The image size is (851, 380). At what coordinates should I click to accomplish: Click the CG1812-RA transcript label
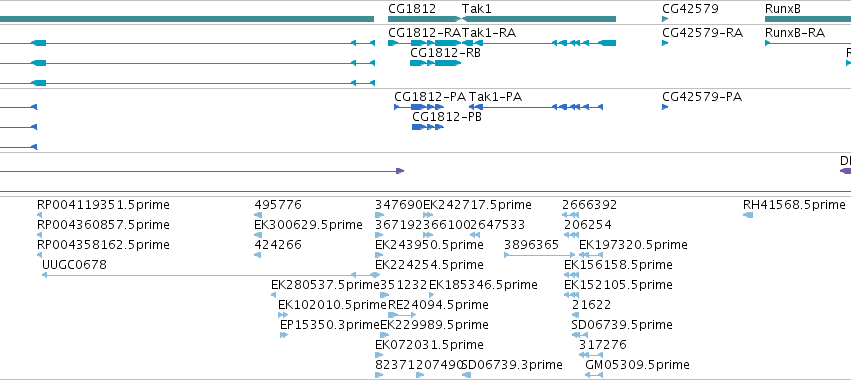click(x=424, y=33)
